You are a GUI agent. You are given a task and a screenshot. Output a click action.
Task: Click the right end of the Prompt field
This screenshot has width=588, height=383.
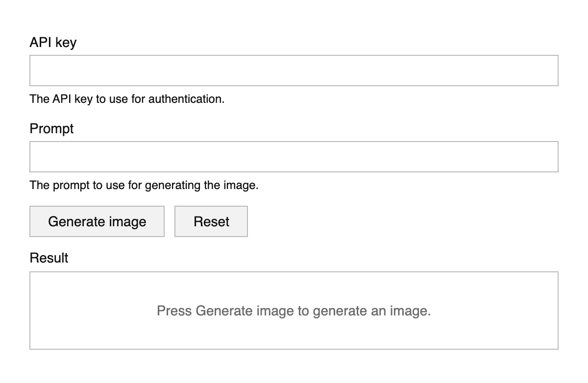click(553, 157)
